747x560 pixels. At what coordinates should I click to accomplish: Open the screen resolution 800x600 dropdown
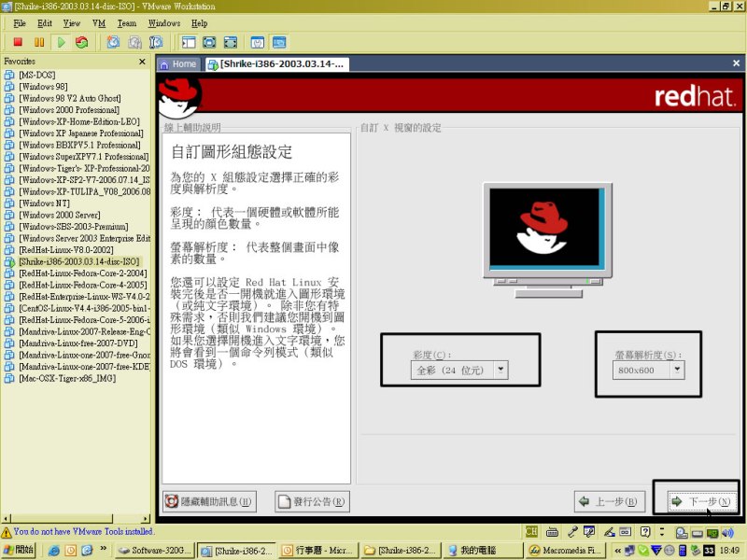(x=648, y=370)
